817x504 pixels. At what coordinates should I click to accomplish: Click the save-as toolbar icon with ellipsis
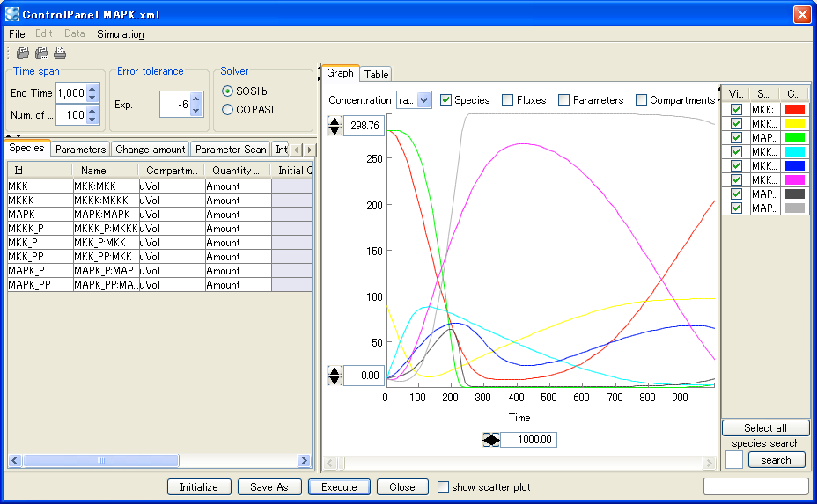tap(41, 53)
